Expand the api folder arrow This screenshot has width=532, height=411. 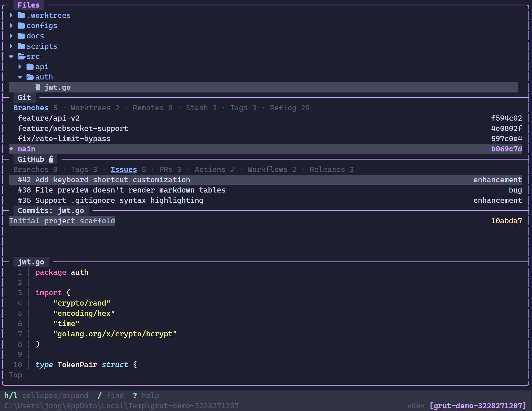(x=20, y=67)
